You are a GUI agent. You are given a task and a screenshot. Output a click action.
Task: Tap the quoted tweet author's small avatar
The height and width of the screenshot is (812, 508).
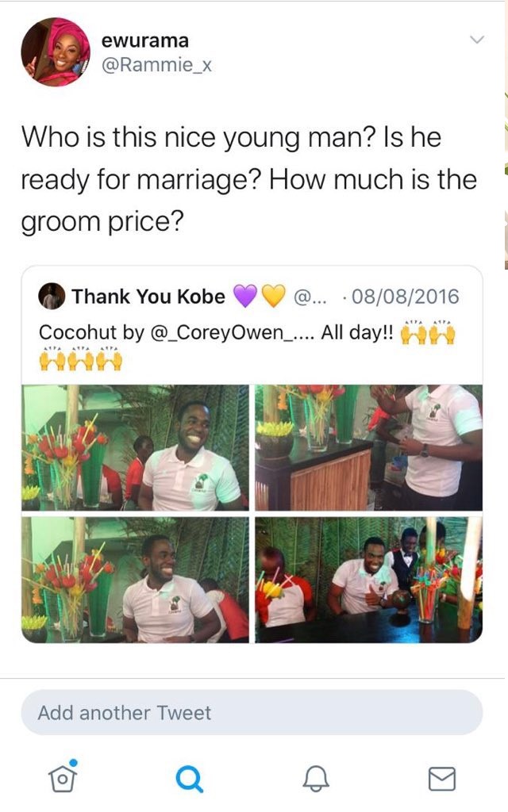coord(52,297)
